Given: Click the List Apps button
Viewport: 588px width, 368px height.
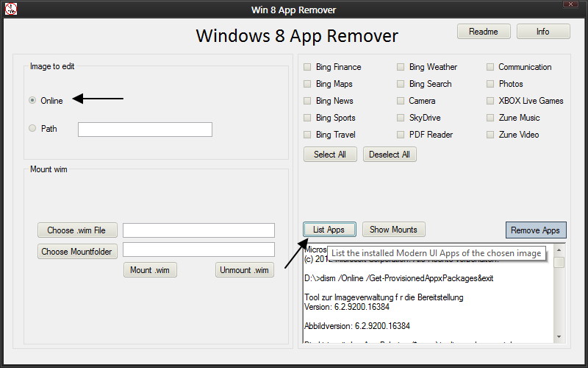Looking at the screenshot, I should pyautogui.click(x=329, y=230).
